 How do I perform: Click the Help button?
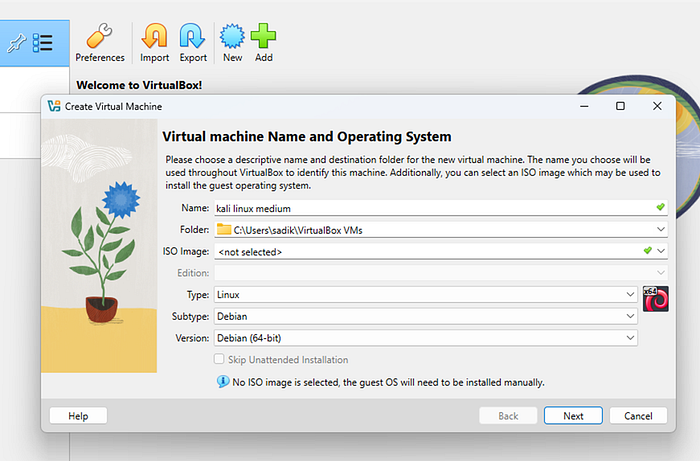[x=78, y=415]
